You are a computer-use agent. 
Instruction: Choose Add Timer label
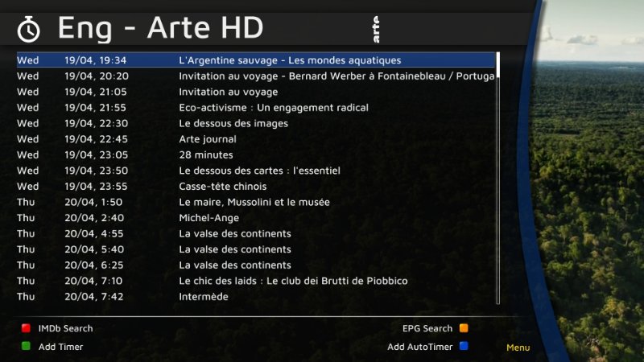(x=61, y=347)
